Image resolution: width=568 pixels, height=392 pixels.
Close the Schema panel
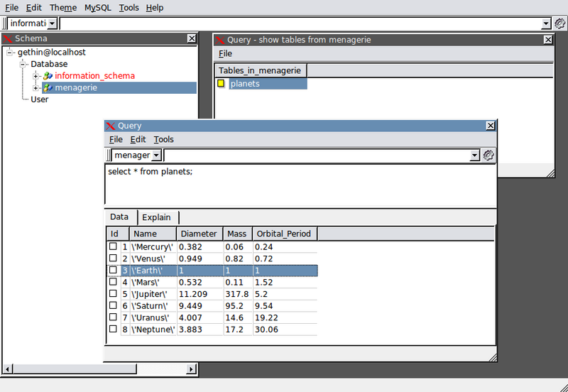click(192, 38)
